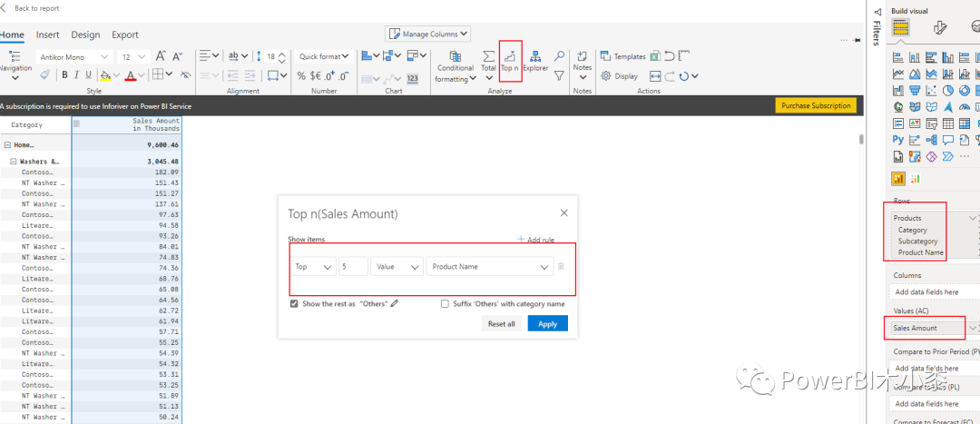Edit the "Others" label pencil icon
Viewport: 980px width, 424px height.
(x=395, y=303)
